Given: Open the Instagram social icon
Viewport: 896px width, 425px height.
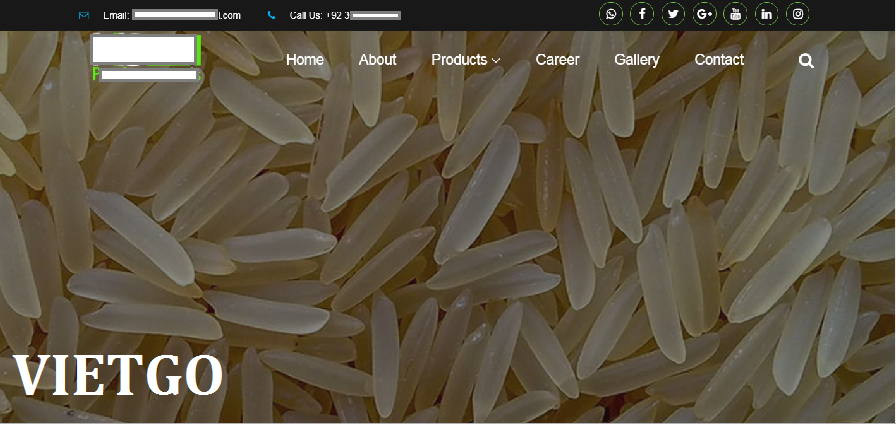Looking at the screenshot, I should tap(798, 14).
